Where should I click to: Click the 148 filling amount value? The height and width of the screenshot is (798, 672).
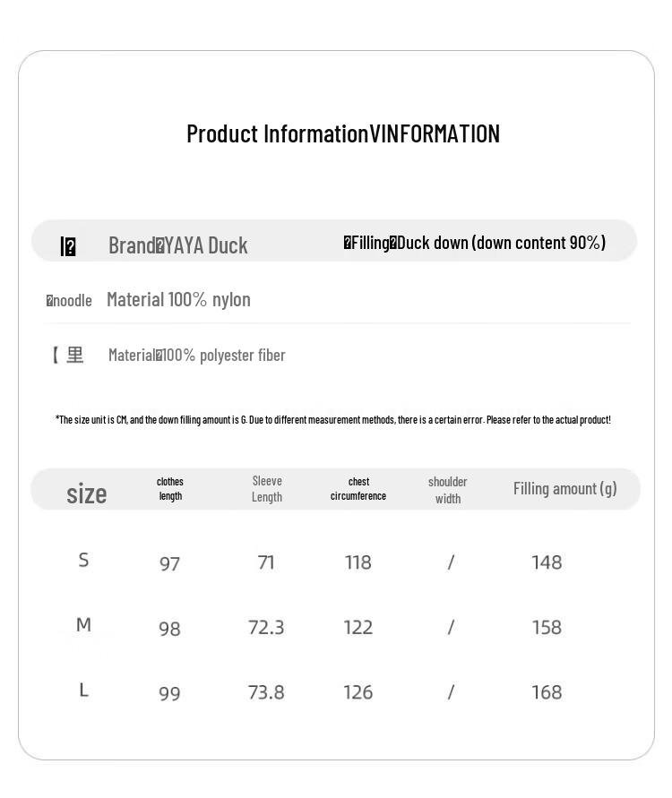click(547, 562)
